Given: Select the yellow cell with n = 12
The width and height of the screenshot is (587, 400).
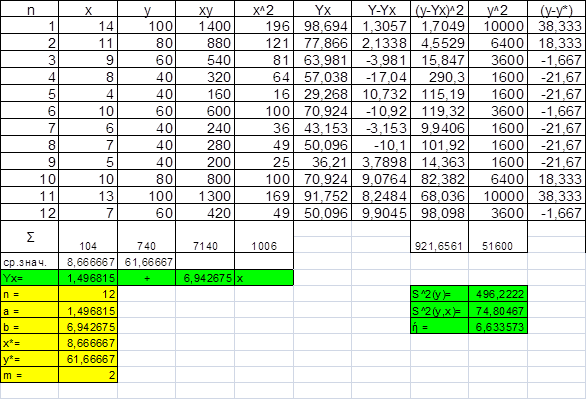Looking at the screenshot, I should [x=88, y=294].
